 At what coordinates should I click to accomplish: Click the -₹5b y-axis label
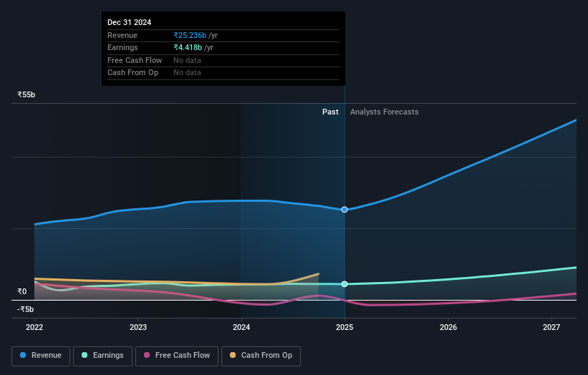[26, 309]
